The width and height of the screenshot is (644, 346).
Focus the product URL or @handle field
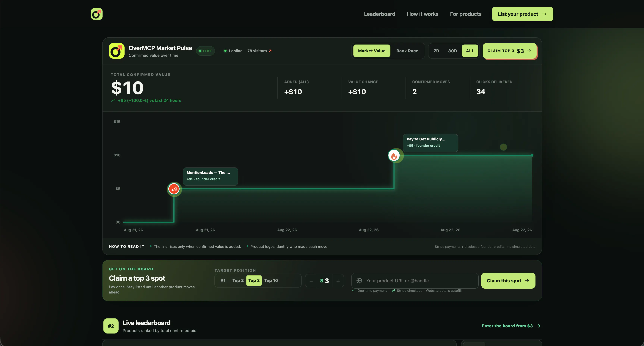(x=415, y=281)
